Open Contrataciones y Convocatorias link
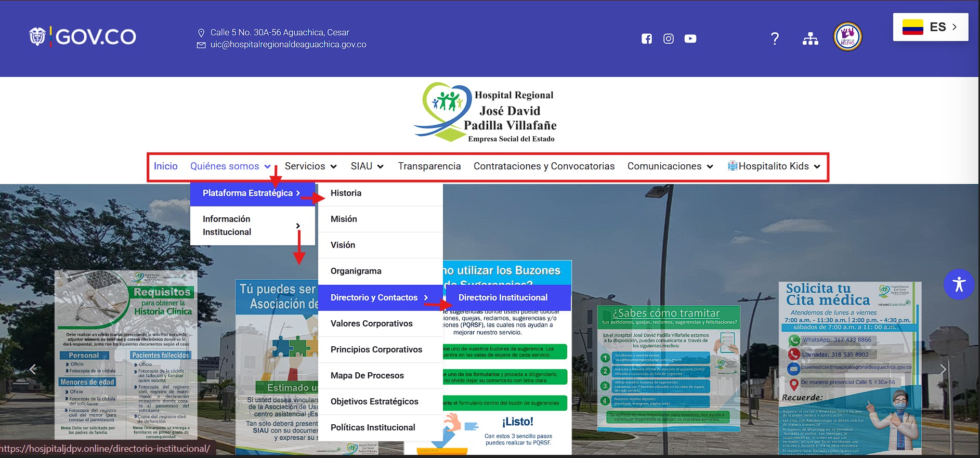 (x=544, y=166)
